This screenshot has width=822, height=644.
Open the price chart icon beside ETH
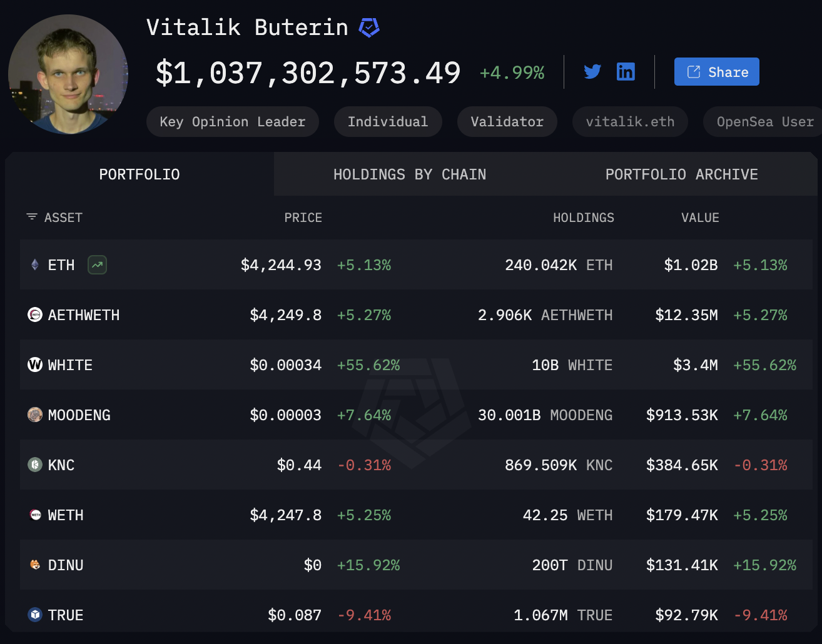click(96, 264)
